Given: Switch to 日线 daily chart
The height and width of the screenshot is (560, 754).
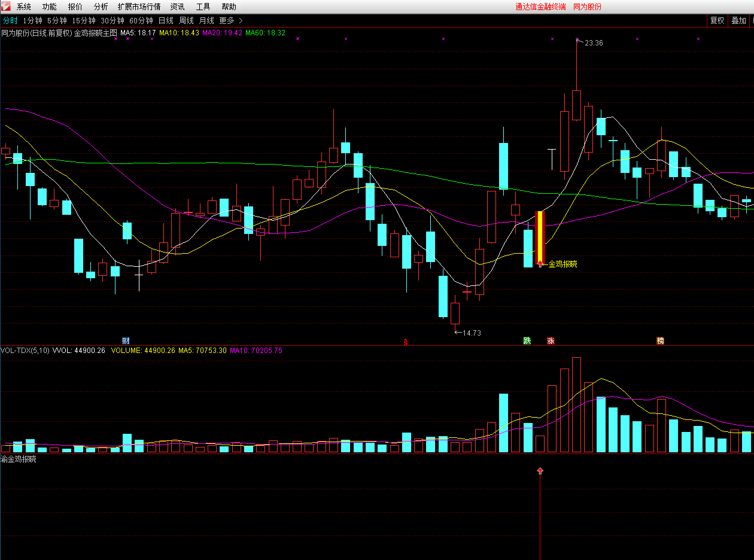Looking at the screenshot, I should (x=166, y=20).
